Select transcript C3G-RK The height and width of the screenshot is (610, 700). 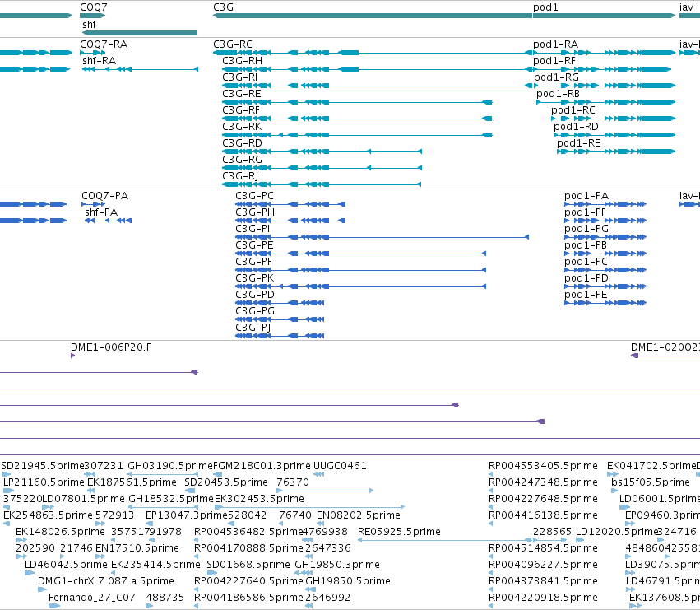pyautogui.click(x=242, y=127)
